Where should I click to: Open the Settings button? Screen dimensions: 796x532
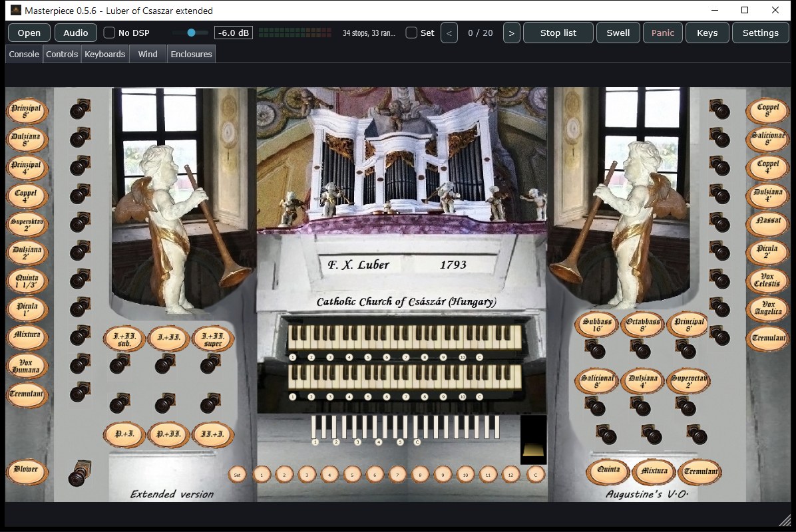coord(761,33)
